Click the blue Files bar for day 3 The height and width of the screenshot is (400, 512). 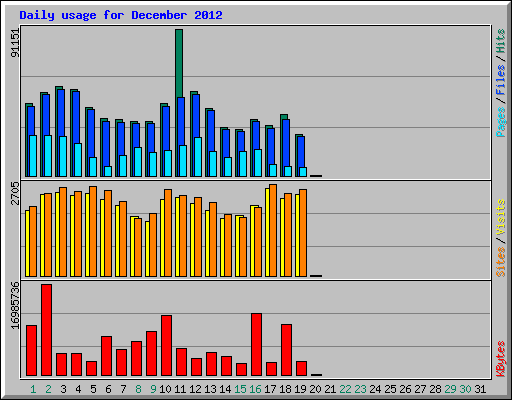click(61, 113)
